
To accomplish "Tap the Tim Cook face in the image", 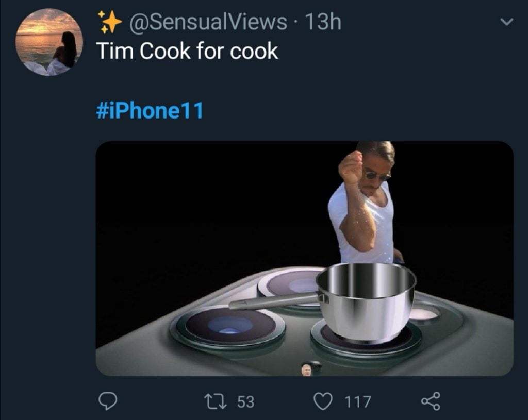I will [305, 368].
